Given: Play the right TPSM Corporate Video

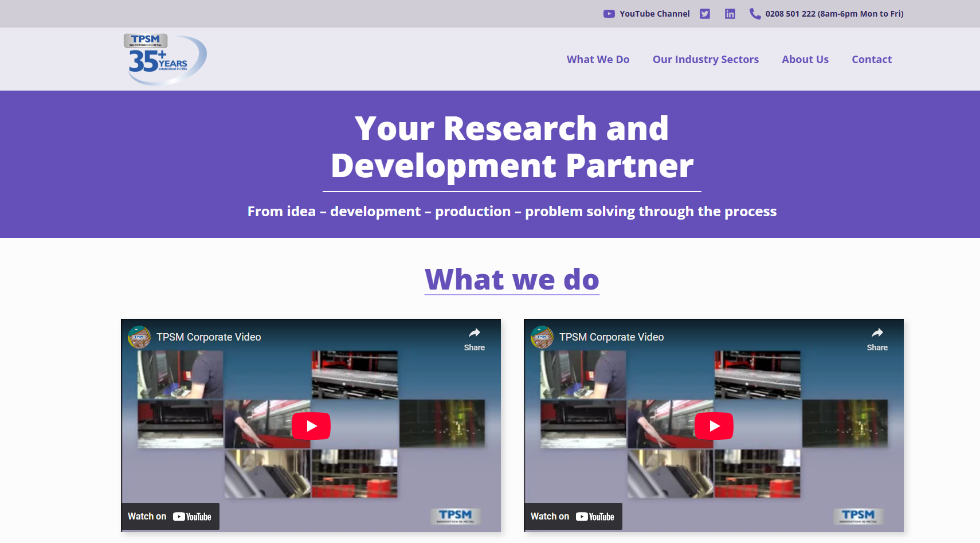Looking at the screenshot, I should point(714,426).
